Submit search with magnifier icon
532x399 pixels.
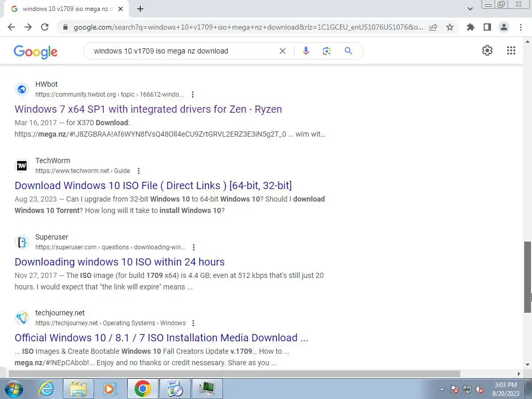348,51
